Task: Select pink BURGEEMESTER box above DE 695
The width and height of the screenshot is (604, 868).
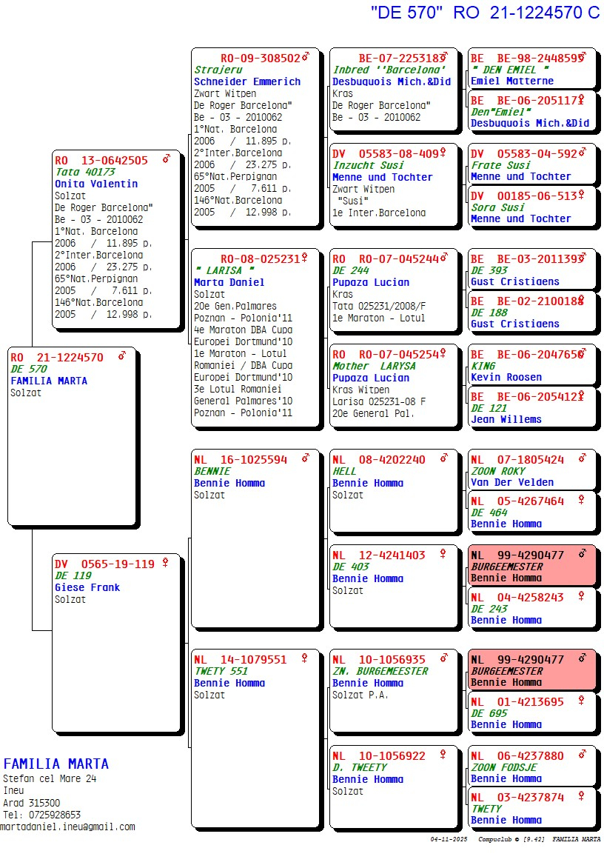Action: (531, 671)
